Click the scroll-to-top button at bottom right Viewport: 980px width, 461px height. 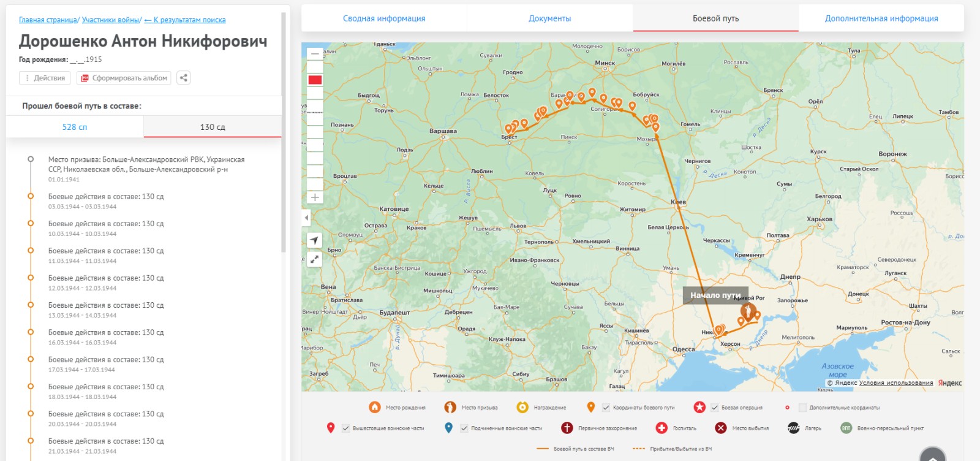pyautogui.click(x=932, y=456)
